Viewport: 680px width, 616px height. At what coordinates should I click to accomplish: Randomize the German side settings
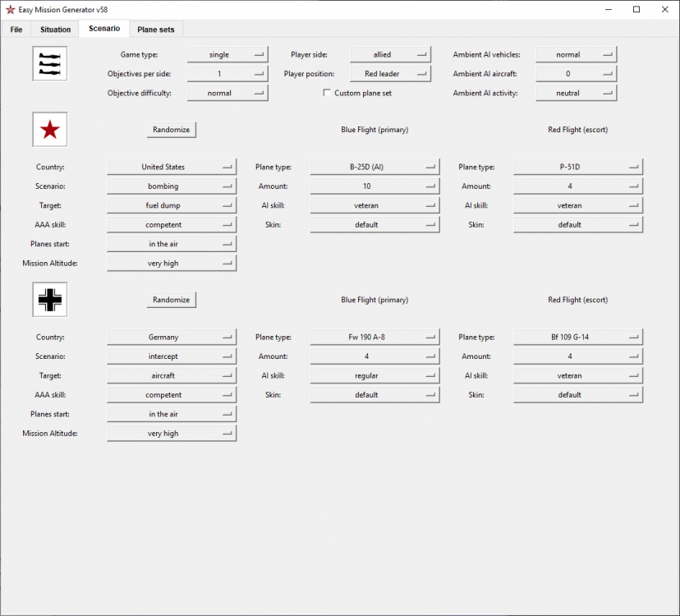click(x=172, y=300)
